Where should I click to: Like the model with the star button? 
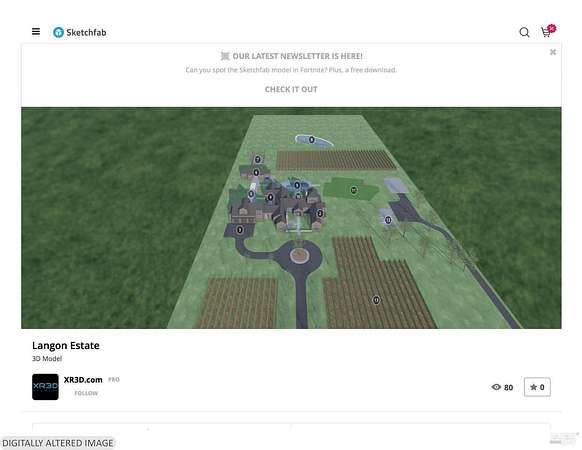pyautogui.click(x=537, y=387)
